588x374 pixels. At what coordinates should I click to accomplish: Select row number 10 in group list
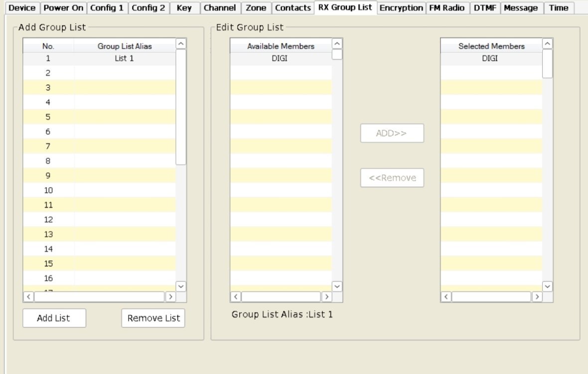pyautogui.click(x=99, y=190)
